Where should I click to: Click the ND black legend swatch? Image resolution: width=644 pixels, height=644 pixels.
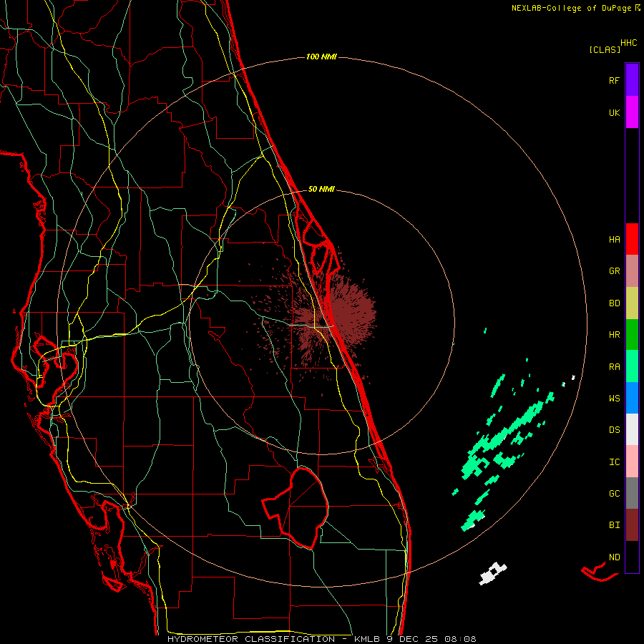(632, 557)
